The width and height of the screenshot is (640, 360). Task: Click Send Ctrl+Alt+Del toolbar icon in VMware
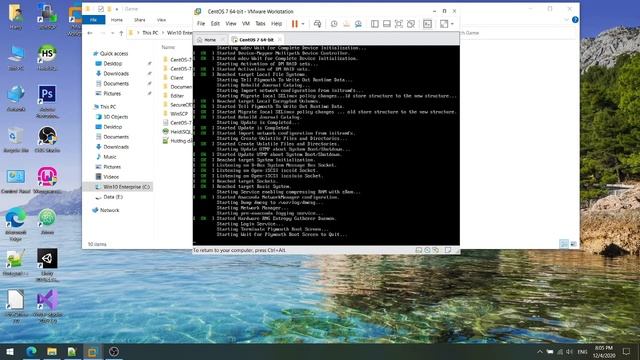point(317,24)
